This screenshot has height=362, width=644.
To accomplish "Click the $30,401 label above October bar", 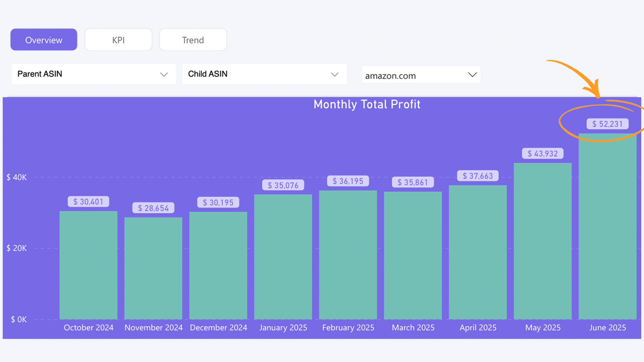I will 88,201.
